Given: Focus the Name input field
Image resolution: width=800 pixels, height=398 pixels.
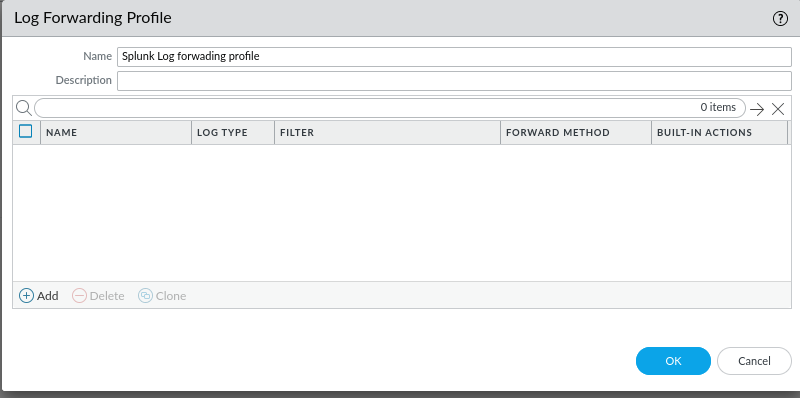Looking at the screenshot, I should 454,57.
